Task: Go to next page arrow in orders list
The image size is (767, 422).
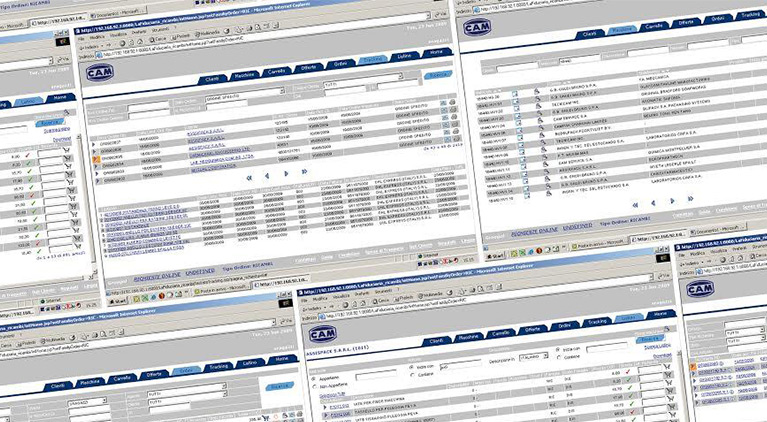Action: coord(288,171)
